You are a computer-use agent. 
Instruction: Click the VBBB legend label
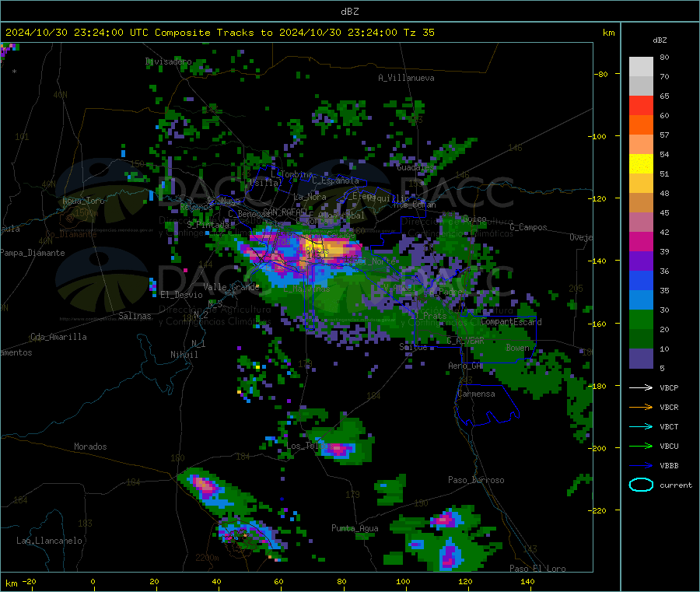pos(669,466)
